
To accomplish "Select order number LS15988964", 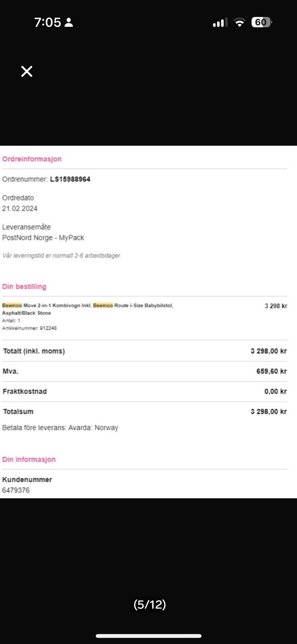I will click(70, 179).
